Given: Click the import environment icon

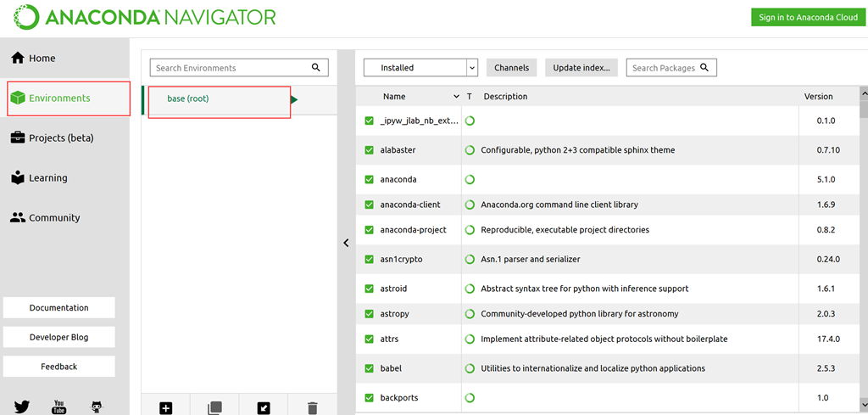Looking at the screenshot, I should point(264,407).
